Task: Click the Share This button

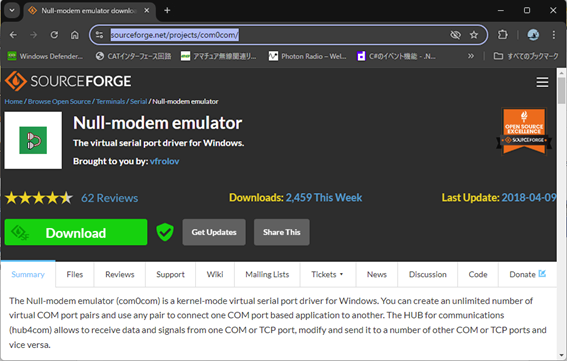Action: [x=282, y=232]
